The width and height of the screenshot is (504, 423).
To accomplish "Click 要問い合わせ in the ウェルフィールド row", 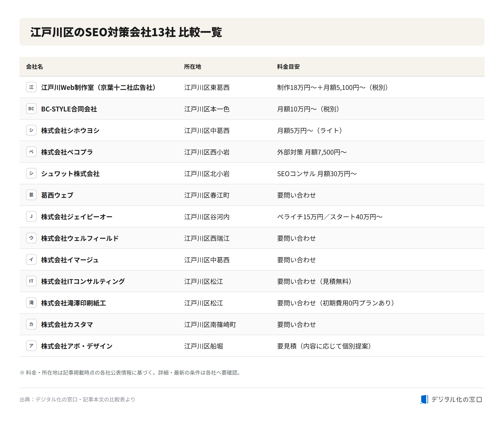I will tap(296, 238).
